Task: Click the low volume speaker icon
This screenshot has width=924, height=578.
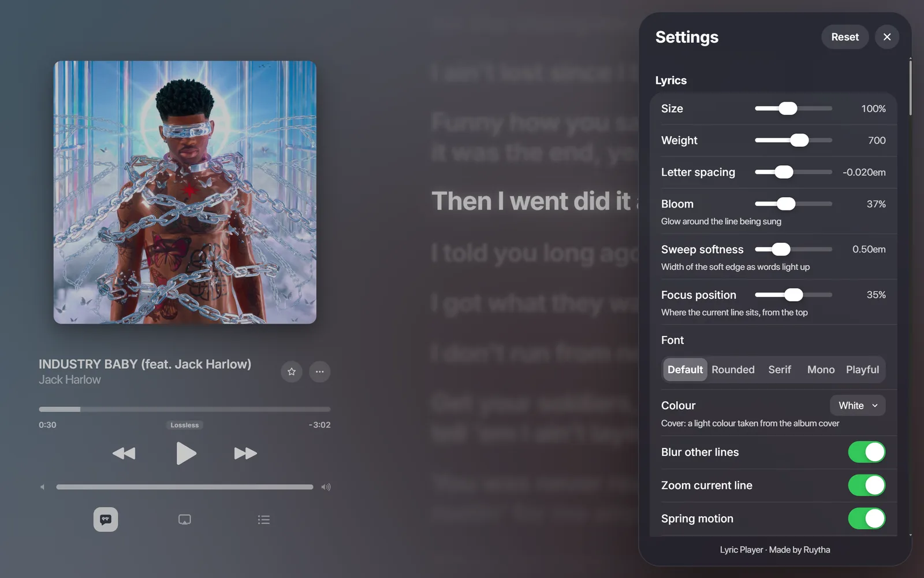Action: click(x=42, y=487)
